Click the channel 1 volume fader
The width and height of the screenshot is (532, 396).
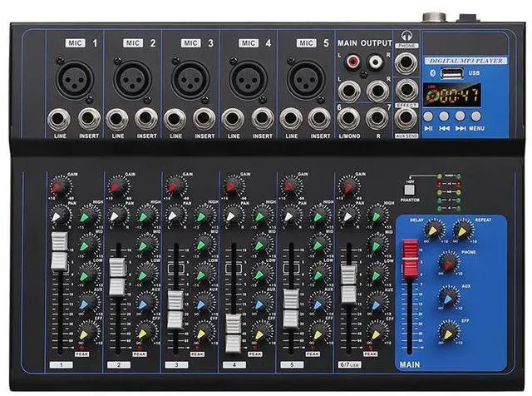click(59, 252)
